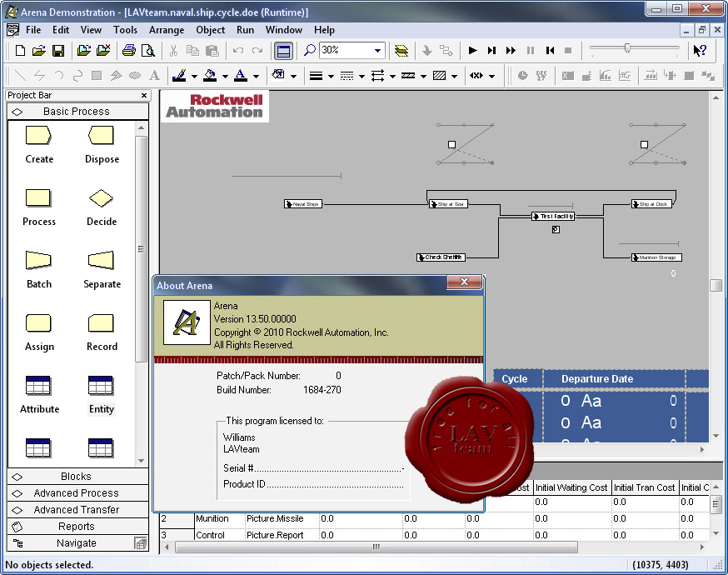
Task: Select the Create module
Action: [x=39, y=144]
